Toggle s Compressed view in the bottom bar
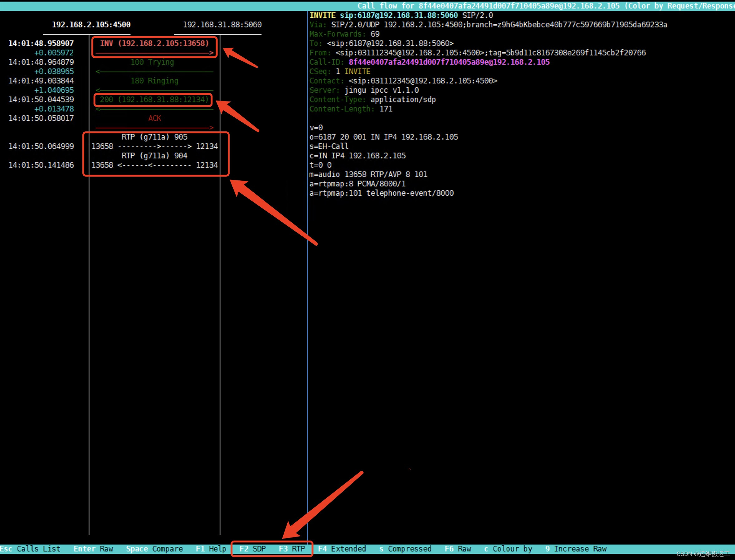Image resolution: width=735 pixels, height=560 pixels. (x=405, y=549)
